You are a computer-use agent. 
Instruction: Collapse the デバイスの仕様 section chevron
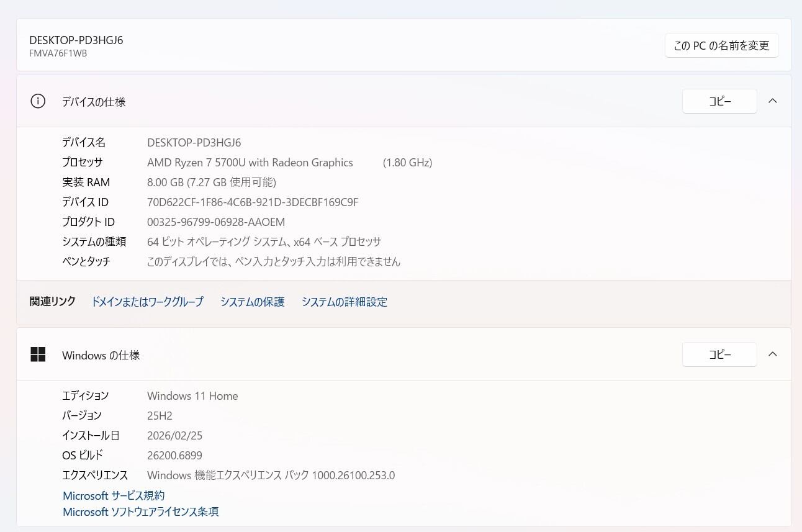coord(773,101)
